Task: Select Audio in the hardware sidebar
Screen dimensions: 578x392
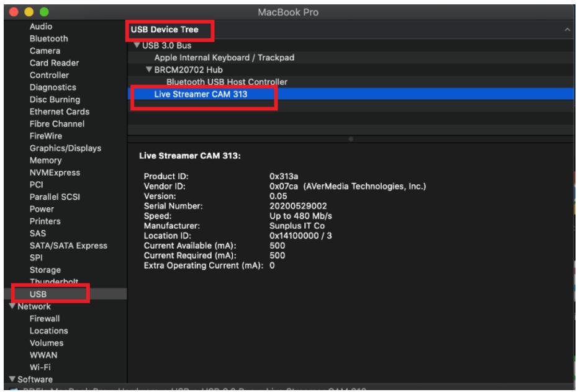Action: point(41,27)
